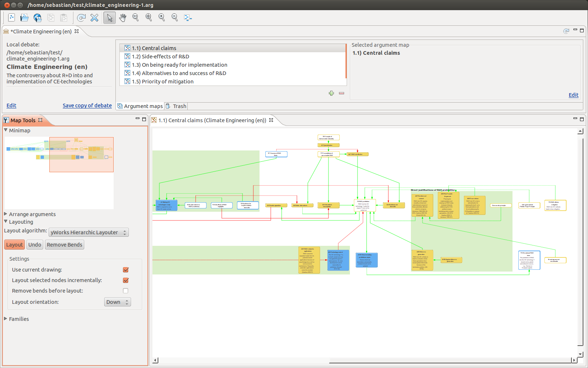The height and width of the screenshot is (368, 588).
Task: Switch to the Argument maps tab
Action: click(140, 106)
